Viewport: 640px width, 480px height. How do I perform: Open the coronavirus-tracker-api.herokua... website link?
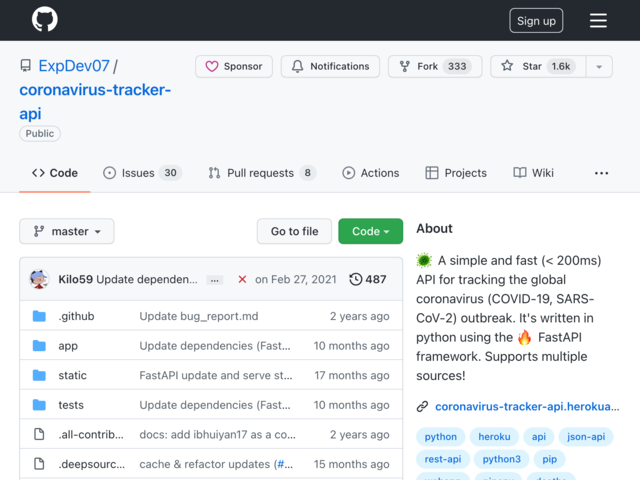[x=527, y=407]
